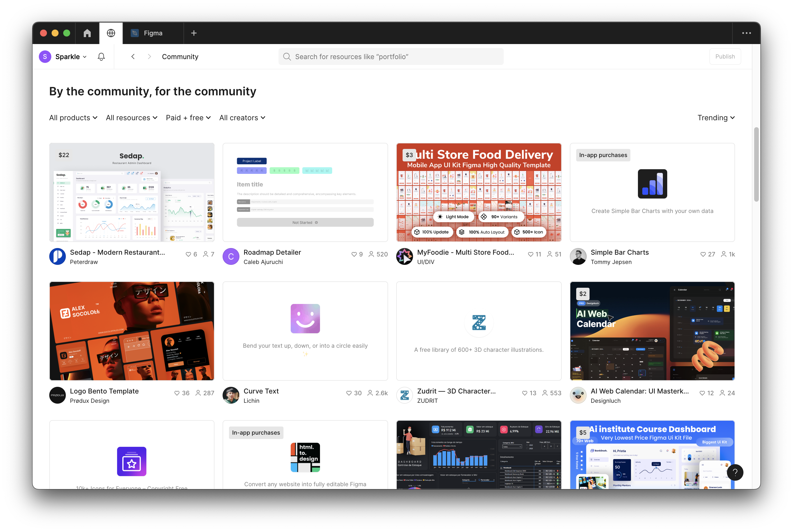Open new tab with plus icon
793x532 pixels.
coord(194,33)
